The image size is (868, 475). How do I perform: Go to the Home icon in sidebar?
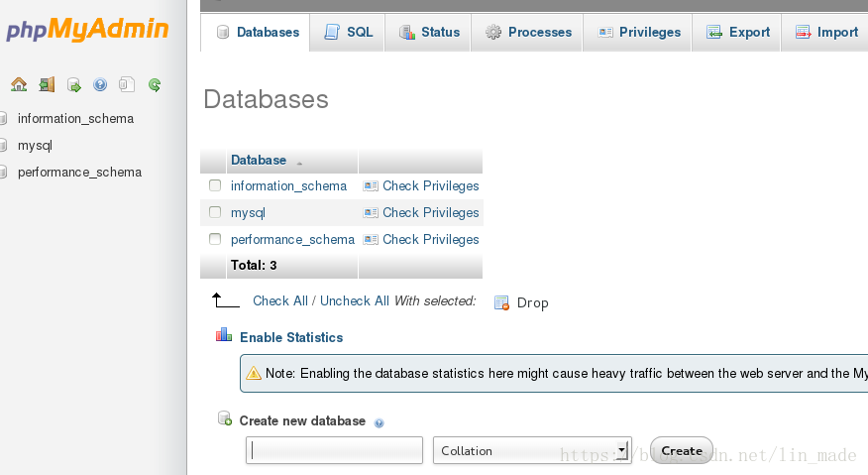[19, 85]
